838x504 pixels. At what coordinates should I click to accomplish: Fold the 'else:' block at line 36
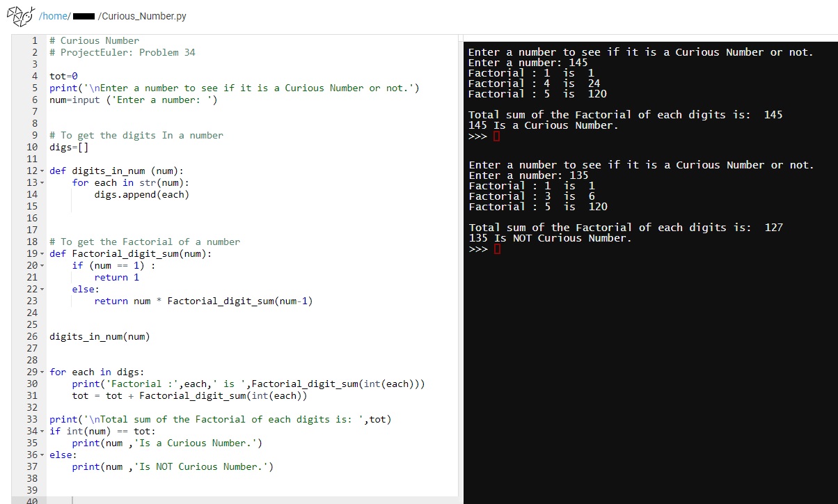[x=42, y=455]
